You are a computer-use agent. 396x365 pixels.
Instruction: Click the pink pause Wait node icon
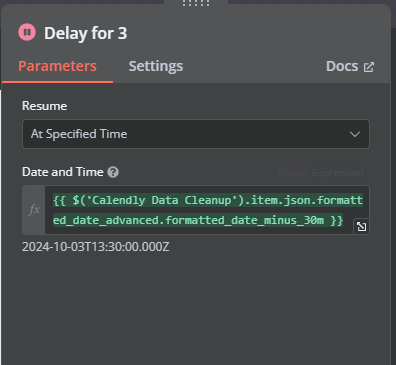27,32
